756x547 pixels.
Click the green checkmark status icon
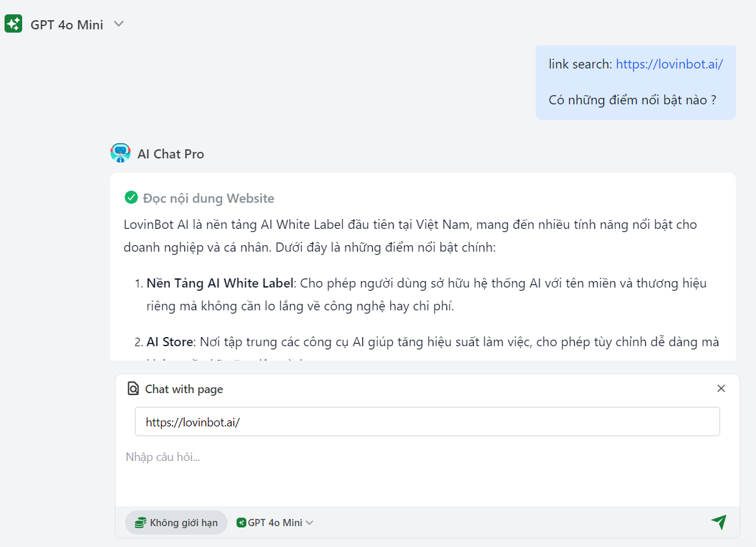point(131,198)
